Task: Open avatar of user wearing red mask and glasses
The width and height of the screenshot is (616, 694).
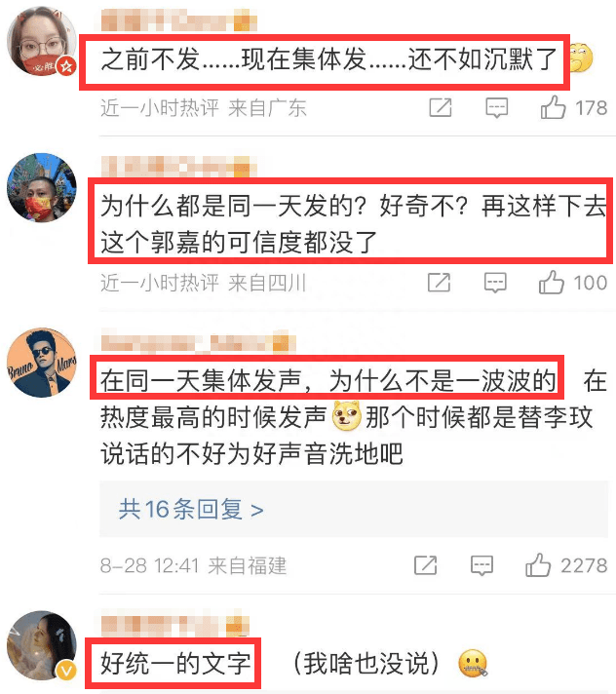Action: 42,41
